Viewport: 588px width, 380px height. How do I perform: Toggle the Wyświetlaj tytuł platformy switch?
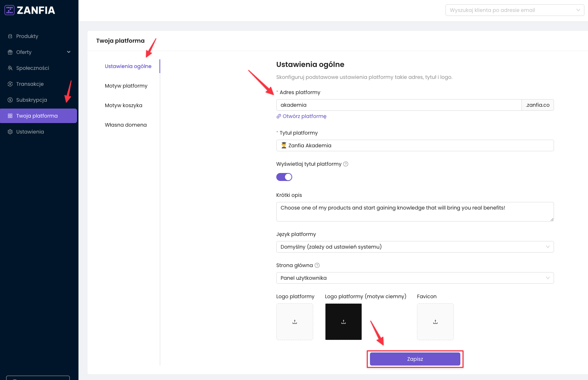click(x=284, y=177)
